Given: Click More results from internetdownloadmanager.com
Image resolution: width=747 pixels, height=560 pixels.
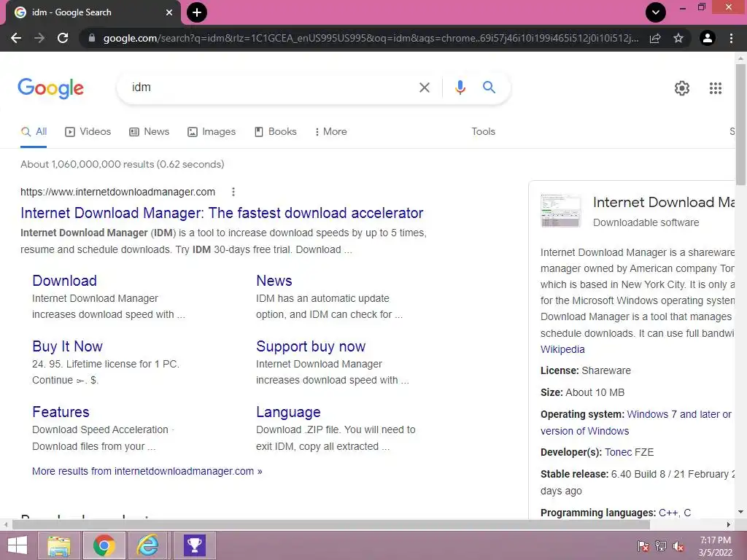Looking at the screenshot, I should [147, 472].
